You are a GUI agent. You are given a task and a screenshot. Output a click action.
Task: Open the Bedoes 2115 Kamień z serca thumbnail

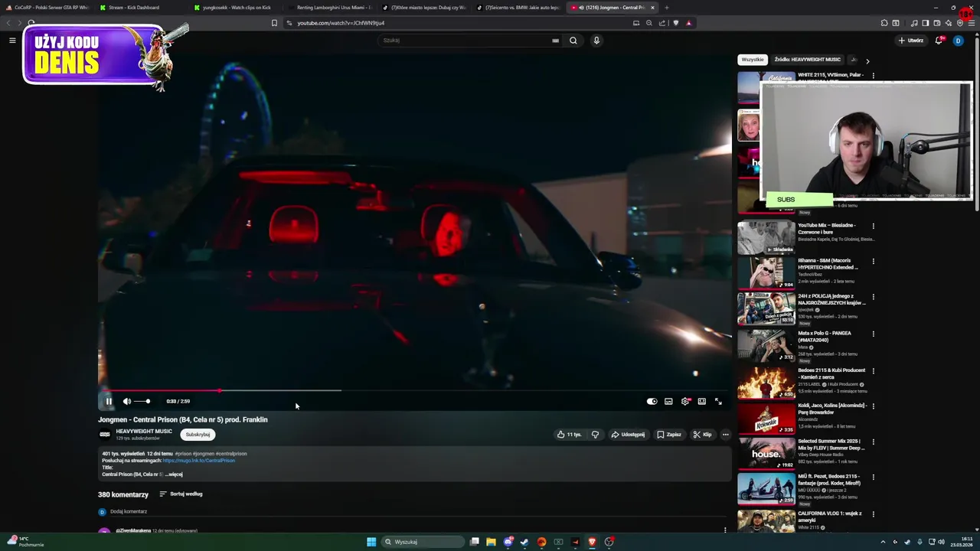click(766, 383)
